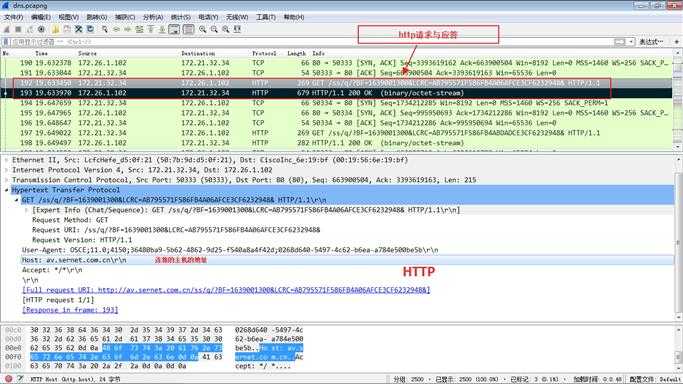Expand Internet Protocol Version 4 node
This screenshot has height=384, width=683.
(x=6, y=170)
